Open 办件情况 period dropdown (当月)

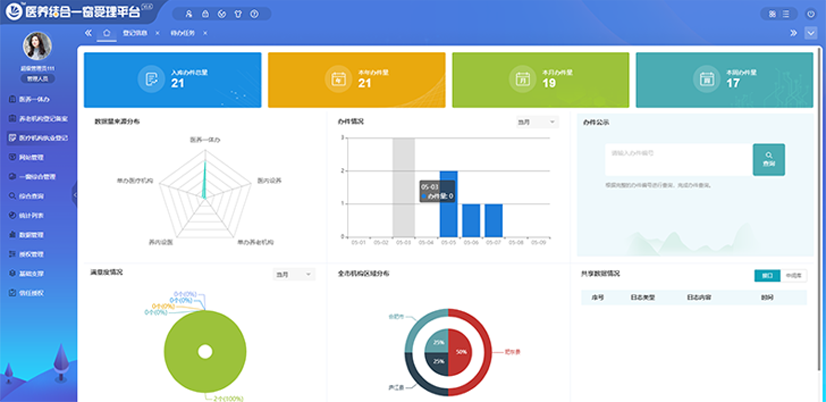(536, 122)
